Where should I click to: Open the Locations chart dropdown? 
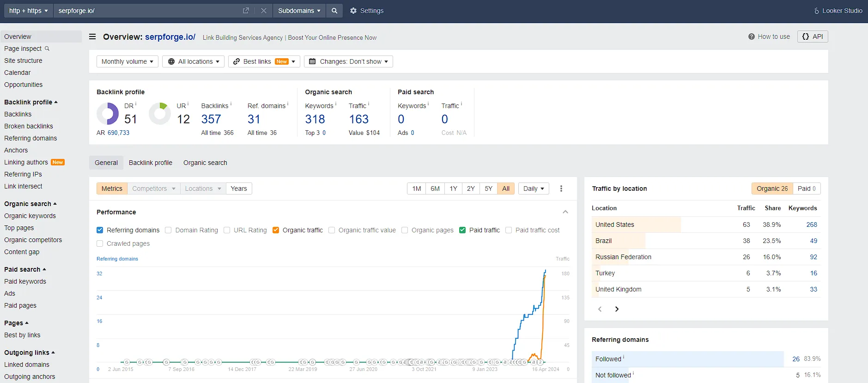pos(203,188)
